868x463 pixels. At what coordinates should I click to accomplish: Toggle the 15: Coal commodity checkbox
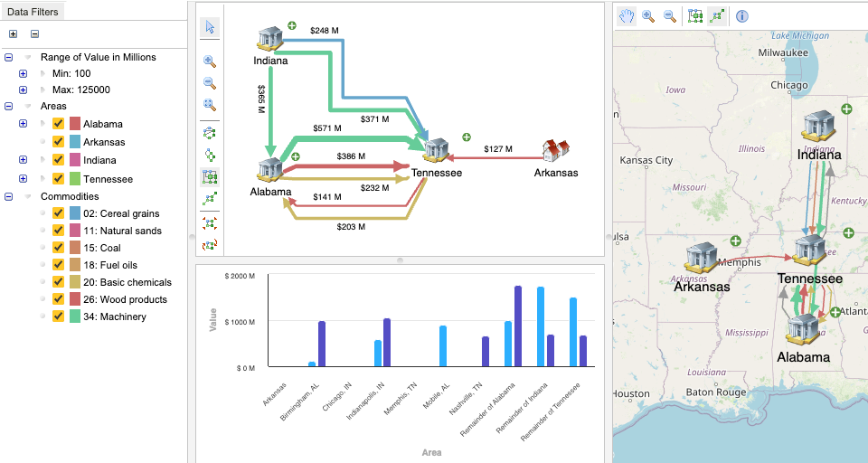pos(58,248)
